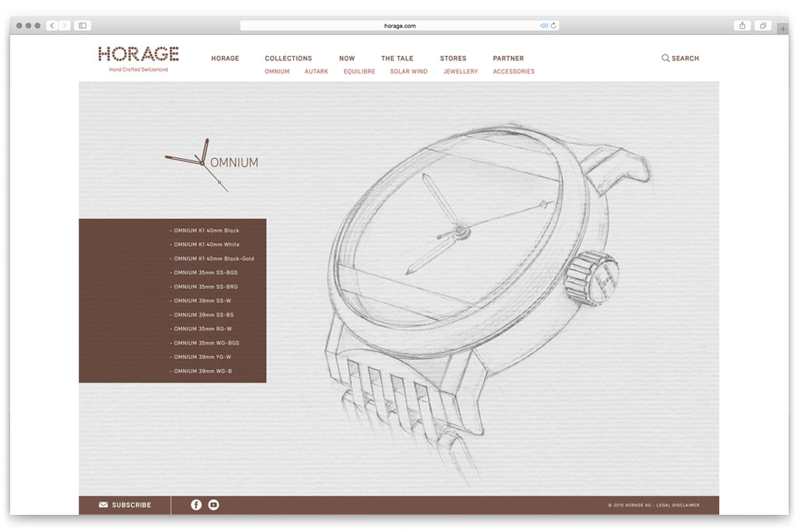Add a new tab with plus button

point(782,29)
